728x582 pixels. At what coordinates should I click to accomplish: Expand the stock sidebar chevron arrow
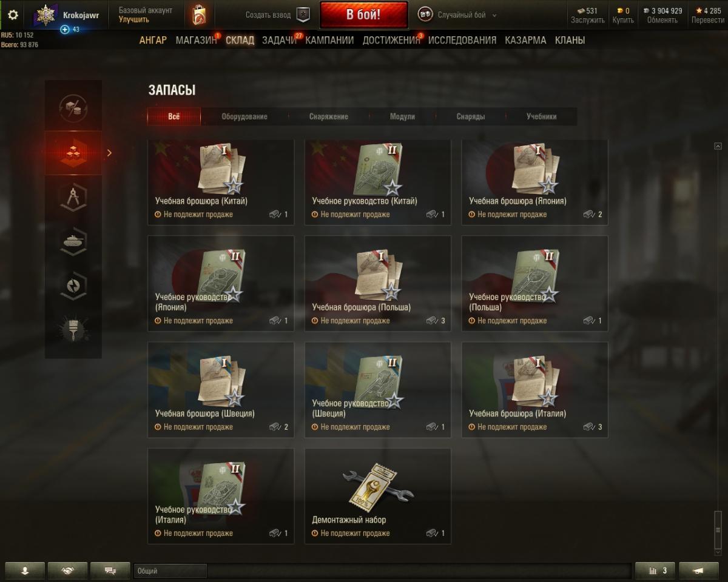point(109,153)
